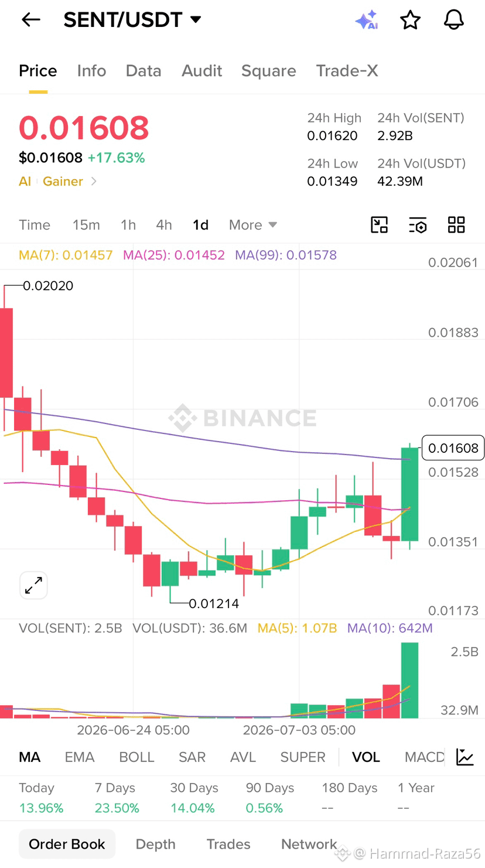Tap the MA(7): 0.01457 legend
The image size is (485, 868).
[x=66, y=255]
